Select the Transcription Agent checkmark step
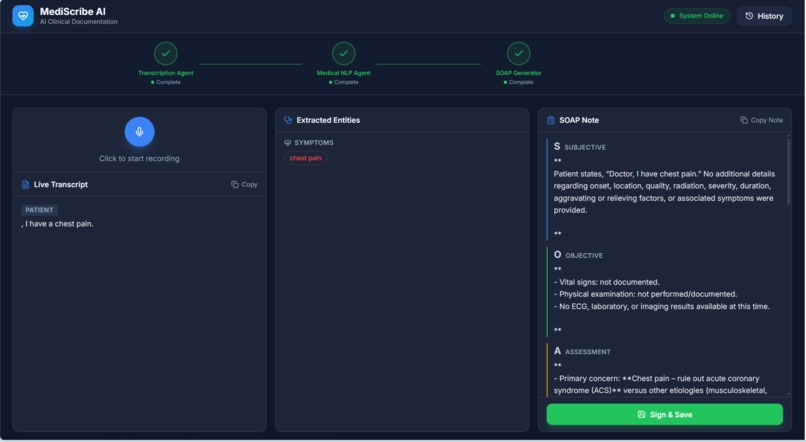Screen dimensions: 806x442 point(166,53)
